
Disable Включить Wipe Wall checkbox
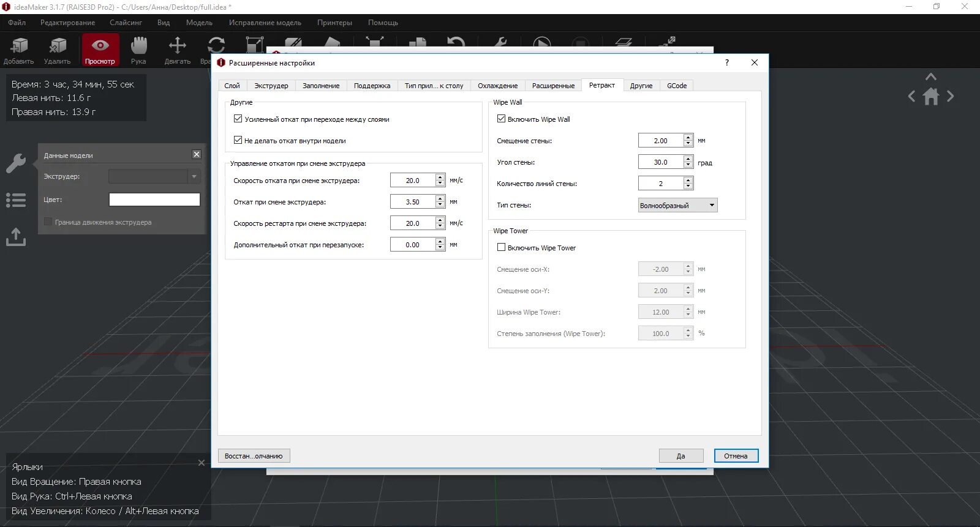pos(501,119)
